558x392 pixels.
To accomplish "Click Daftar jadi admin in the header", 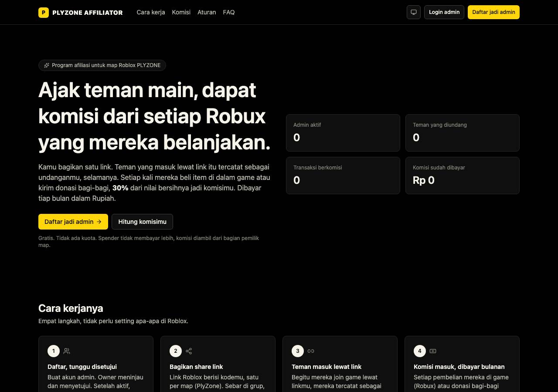I will 493,12.
